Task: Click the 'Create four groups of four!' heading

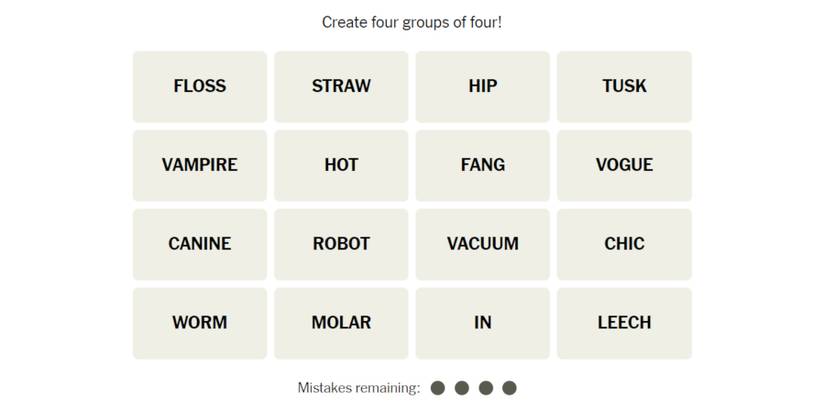Action: coord(412,22)
